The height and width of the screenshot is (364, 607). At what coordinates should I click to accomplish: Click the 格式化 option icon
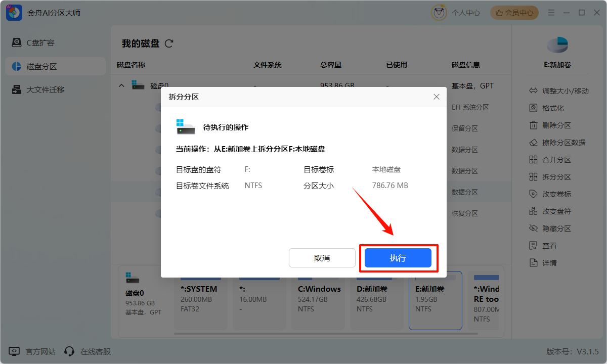click(x=533, y=108)
